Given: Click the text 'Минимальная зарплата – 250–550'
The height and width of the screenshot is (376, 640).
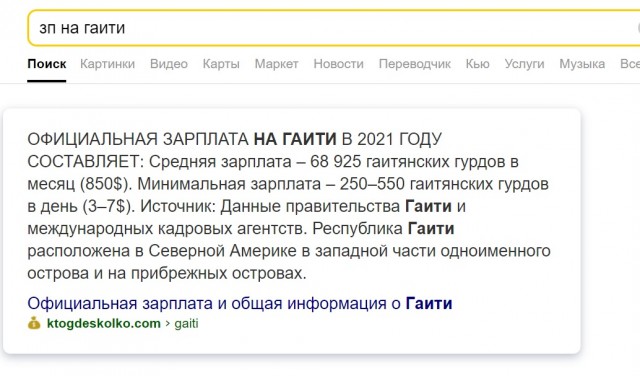Looking at the screenshot, I should [x=271, y=184].
